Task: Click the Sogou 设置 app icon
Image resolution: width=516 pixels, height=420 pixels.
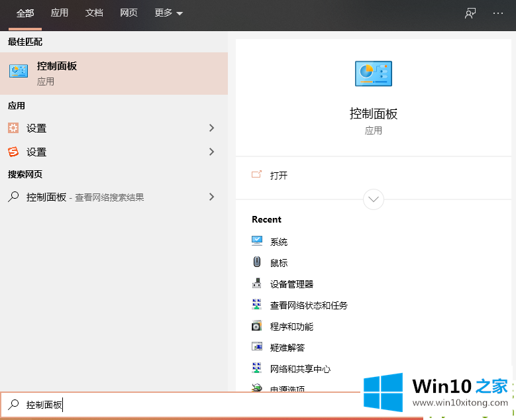Action: click(x=13, y=152)
